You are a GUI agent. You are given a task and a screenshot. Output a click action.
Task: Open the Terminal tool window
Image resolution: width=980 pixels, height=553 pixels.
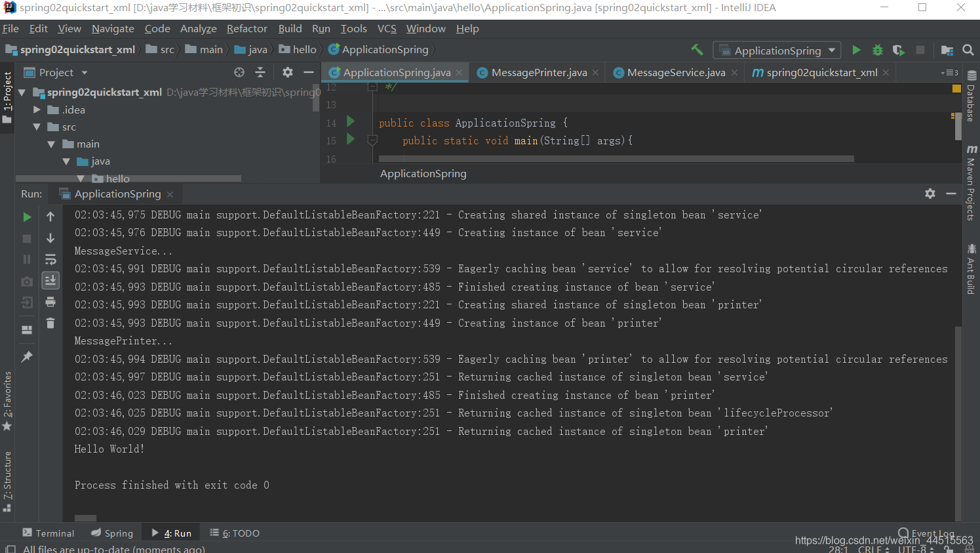click(49, 533)
